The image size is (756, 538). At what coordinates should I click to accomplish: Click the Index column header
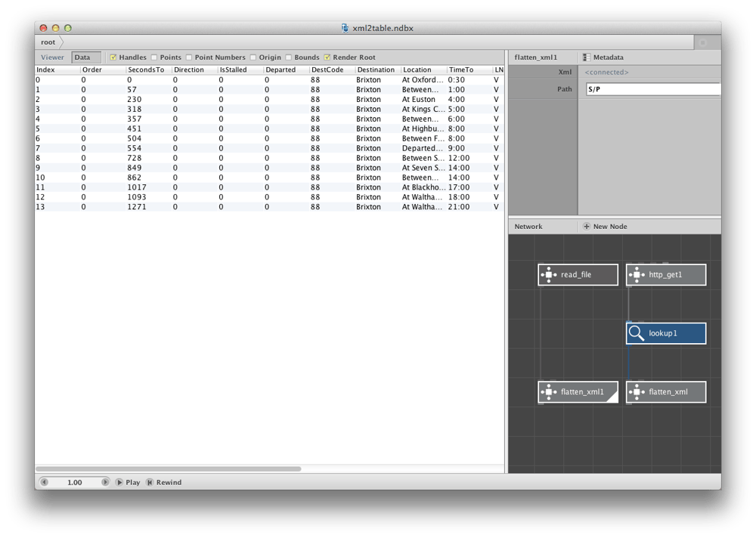[x=57, y=70]
